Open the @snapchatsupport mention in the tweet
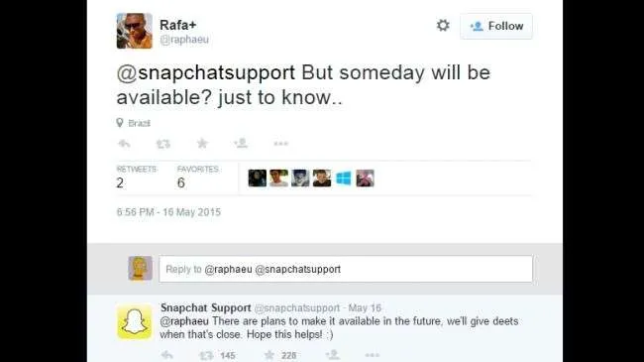Image resolution: width=644 pixels, height=362 pixels. point(206,72)
